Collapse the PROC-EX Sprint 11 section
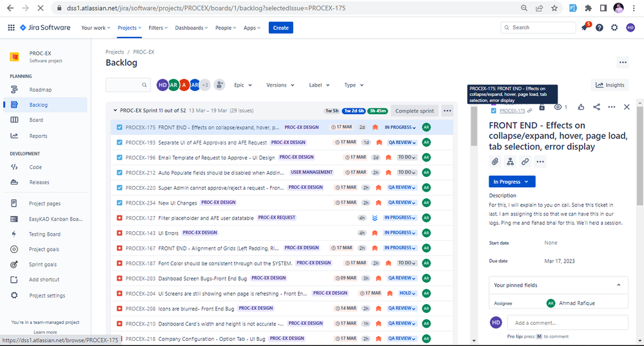 coord(115,110)
